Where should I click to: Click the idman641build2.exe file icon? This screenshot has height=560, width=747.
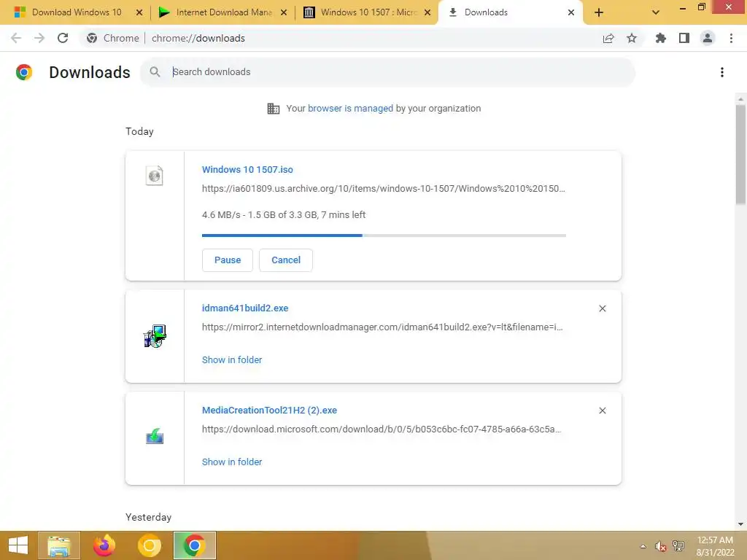click(155, 336)
